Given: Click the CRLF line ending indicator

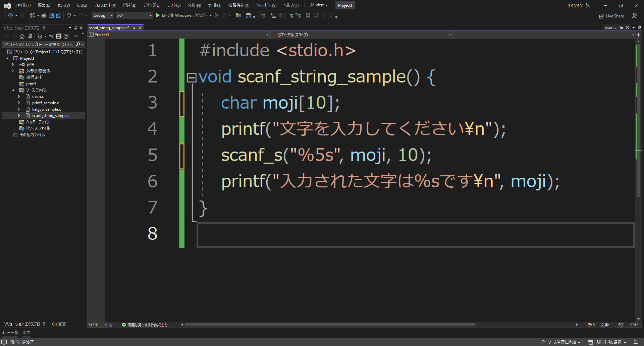Looking at the screenshot, I should click(634, 325).
